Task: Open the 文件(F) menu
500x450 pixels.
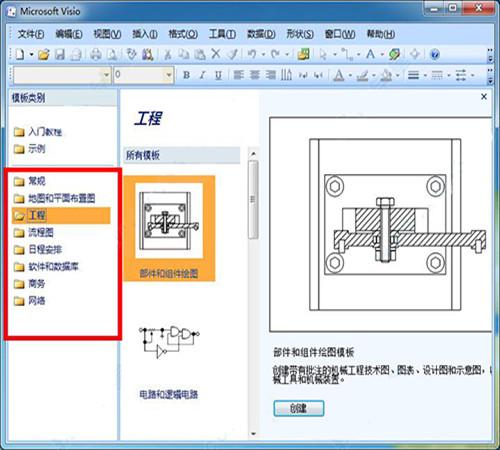Action: point(31,34)
